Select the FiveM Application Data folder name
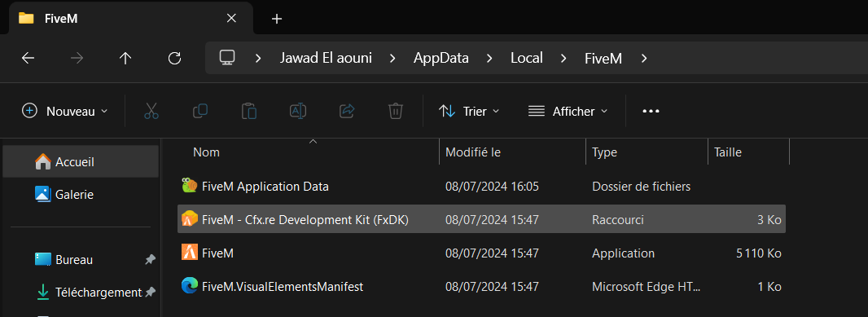Viewport: 868px width, 317px height. coord(265,187)
